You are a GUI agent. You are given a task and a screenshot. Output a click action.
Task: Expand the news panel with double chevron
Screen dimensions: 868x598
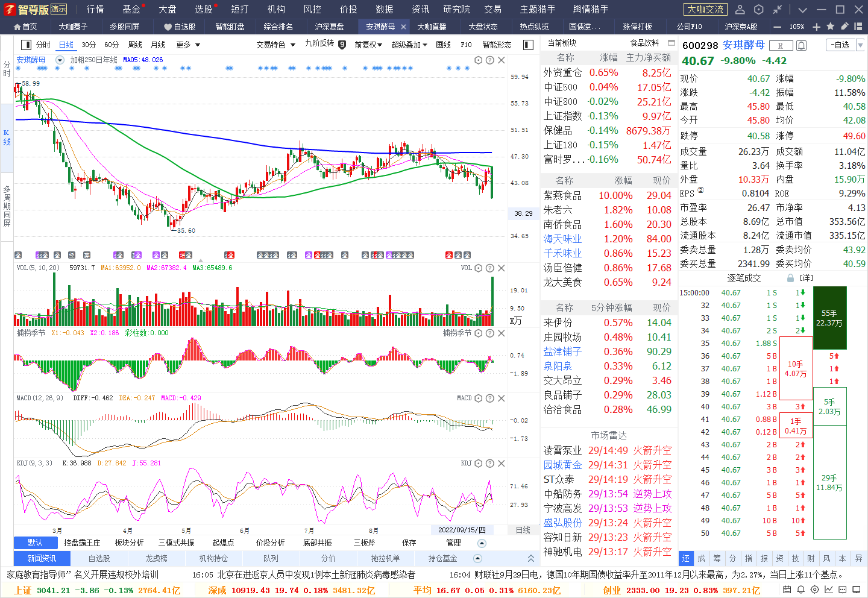[x=530, y=559]
